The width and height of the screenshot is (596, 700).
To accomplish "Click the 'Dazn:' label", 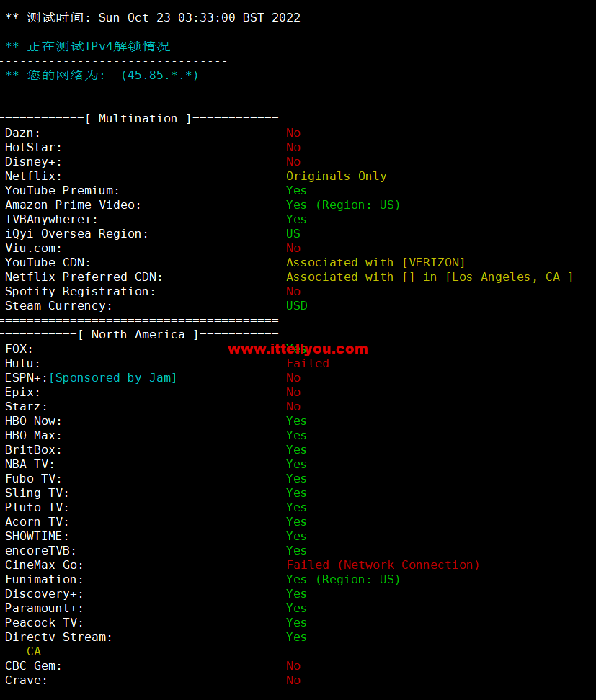I will coord(22,133).
